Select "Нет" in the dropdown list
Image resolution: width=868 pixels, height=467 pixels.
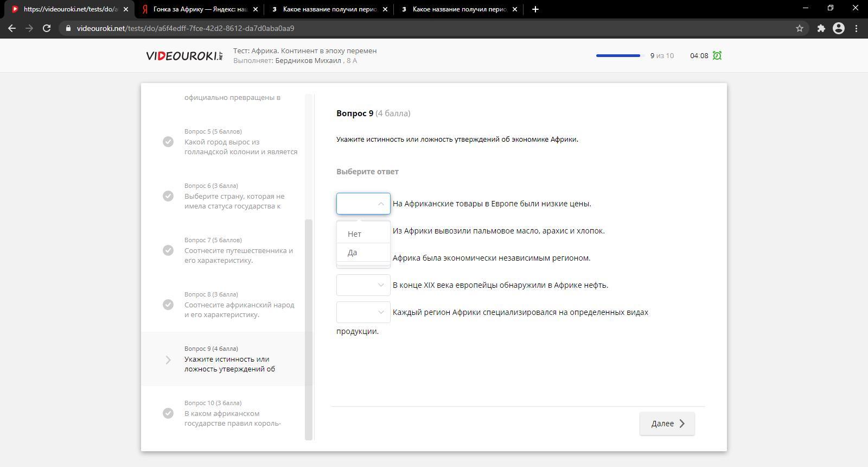[x=355, y=234]
